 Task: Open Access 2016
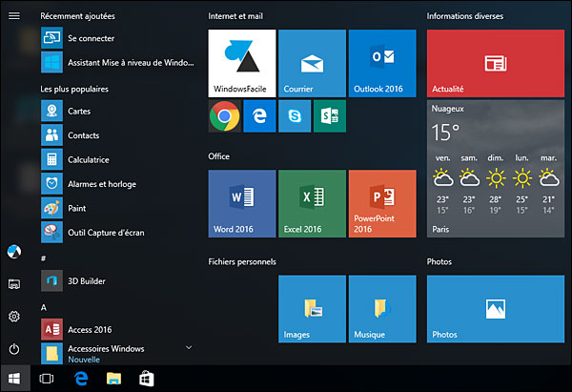pos(117,330)
